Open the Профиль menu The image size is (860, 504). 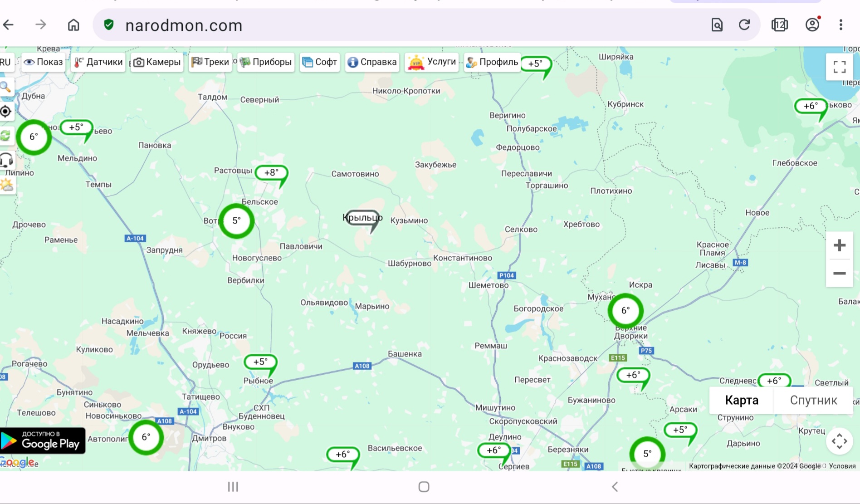point(492,62)
